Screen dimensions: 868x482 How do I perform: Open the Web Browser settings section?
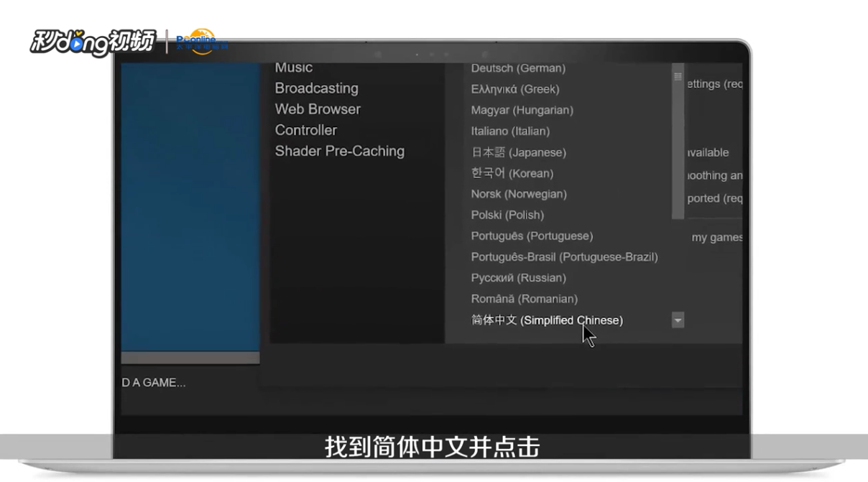click(x=317, y=109)
